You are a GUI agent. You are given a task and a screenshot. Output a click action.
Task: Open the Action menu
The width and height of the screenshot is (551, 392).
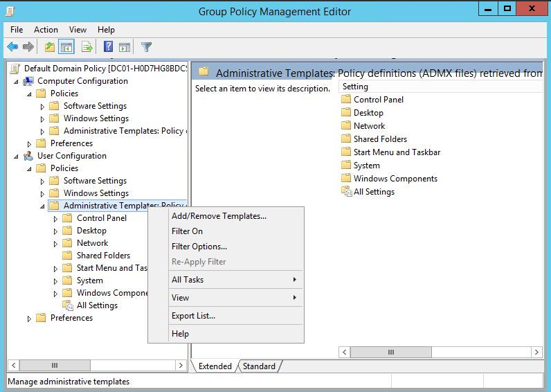46,30
